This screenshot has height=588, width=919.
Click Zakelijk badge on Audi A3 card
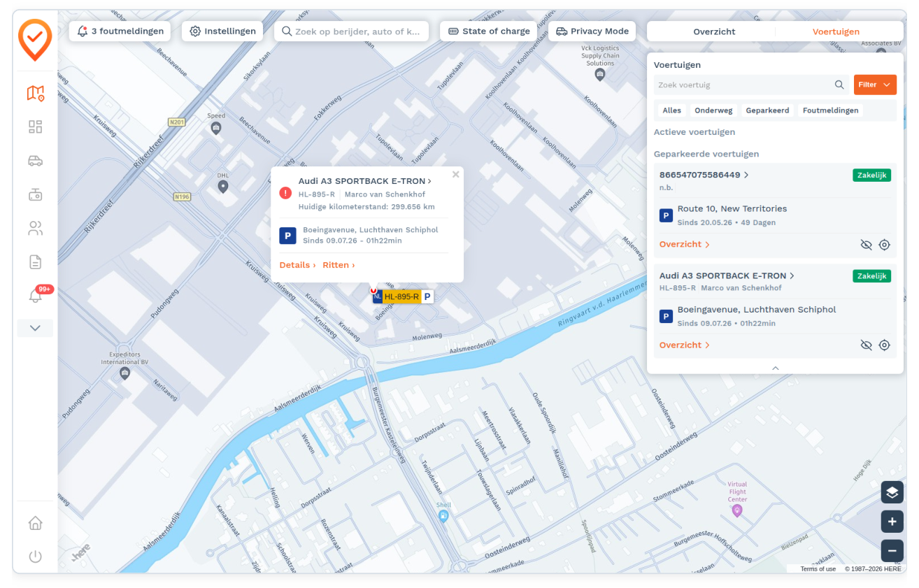(x=871, y=275)
